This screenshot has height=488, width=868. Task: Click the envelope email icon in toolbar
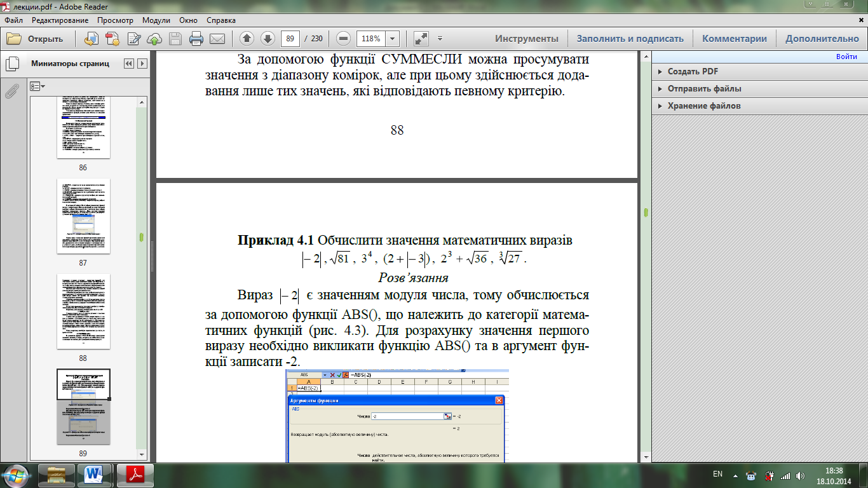click(217, 39)
